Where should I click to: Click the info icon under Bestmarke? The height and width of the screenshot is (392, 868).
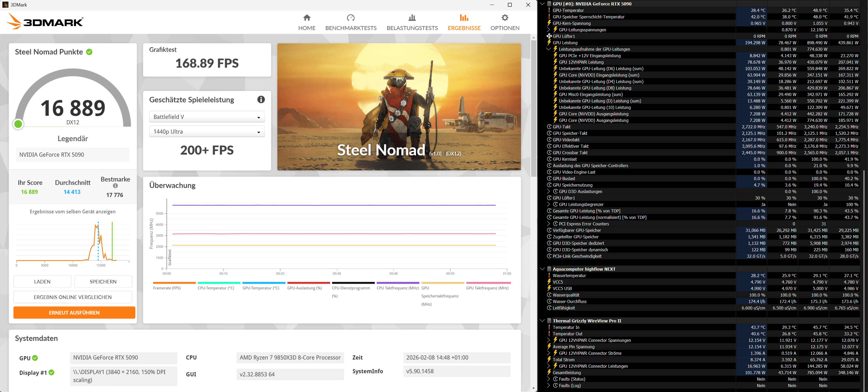pyautogui.click(x=115, y=186)
